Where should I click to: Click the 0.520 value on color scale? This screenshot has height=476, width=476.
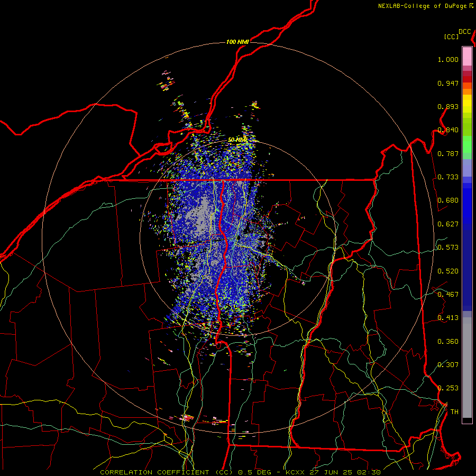pyautogui.click(x=448, y=271)
